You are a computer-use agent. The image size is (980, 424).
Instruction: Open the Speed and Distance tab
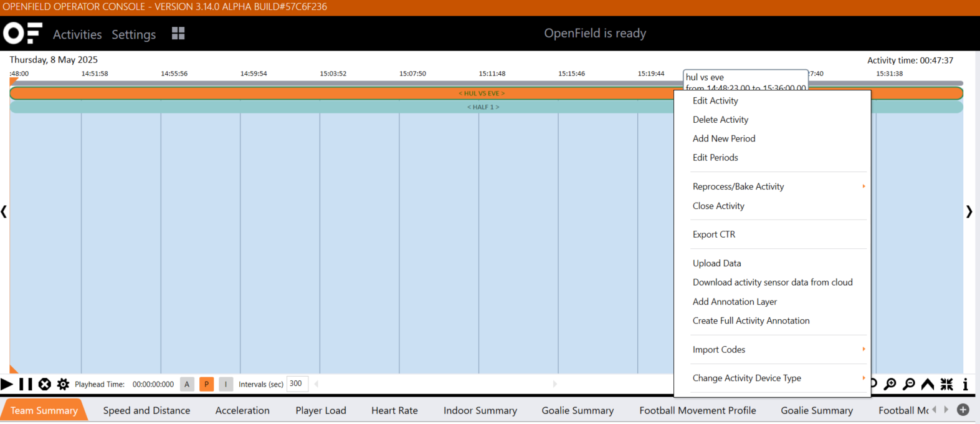pos(146,410)
